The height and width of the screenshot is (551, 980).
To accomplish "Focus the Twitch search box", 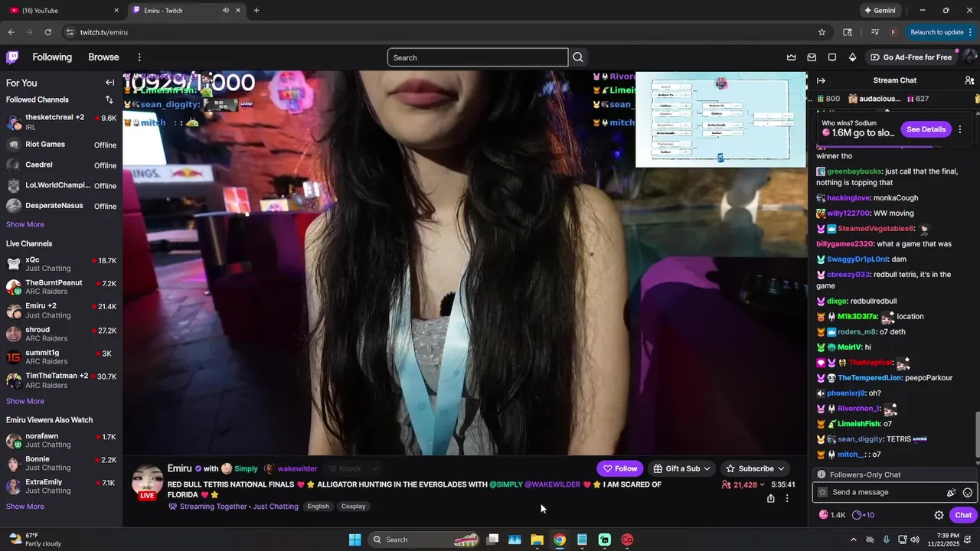I will (478, 57).
